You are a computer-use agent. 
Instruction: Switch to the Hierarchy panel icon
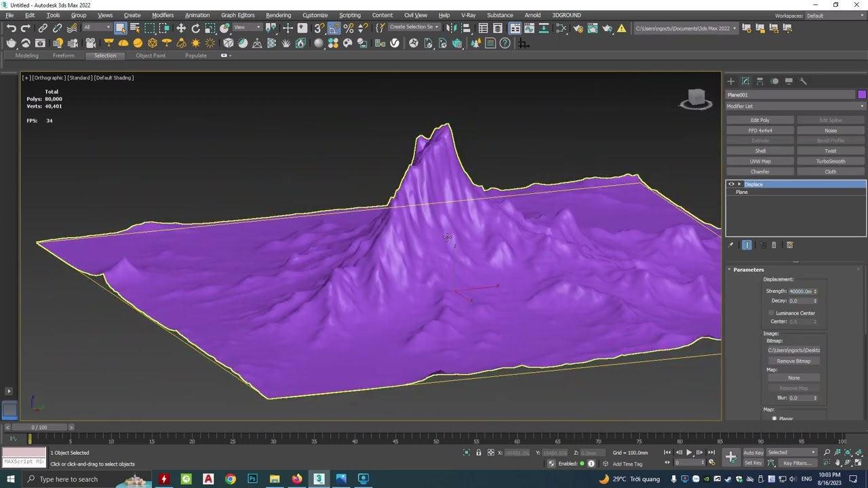pos(760,81)
